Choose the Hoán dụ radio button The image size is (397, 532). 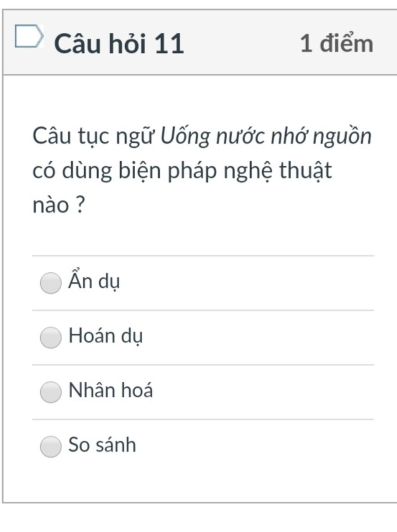tap(51, 337)
